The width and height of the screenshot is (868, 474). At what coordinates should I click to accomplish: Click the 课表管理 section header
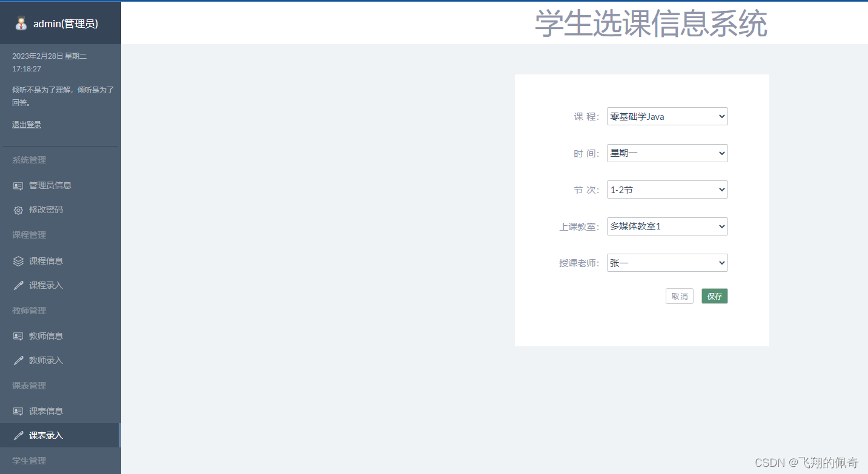click(x=29, y=386)
